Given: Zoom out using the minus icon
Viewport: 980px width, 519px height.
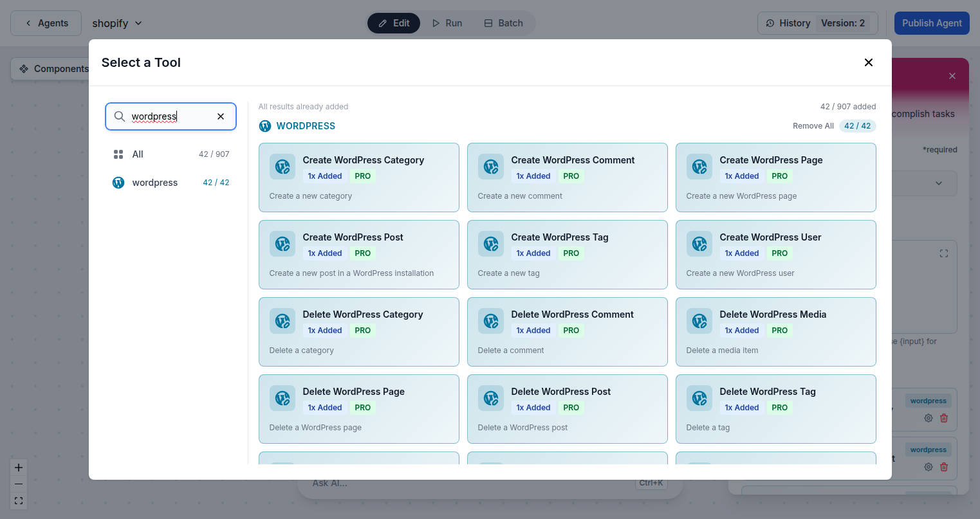Looking at the screenshot, I should (x=18, y=484).
